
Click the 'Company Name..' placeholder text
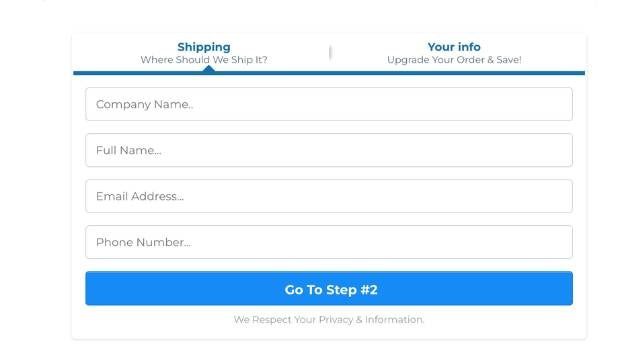[x=144, y=104]
